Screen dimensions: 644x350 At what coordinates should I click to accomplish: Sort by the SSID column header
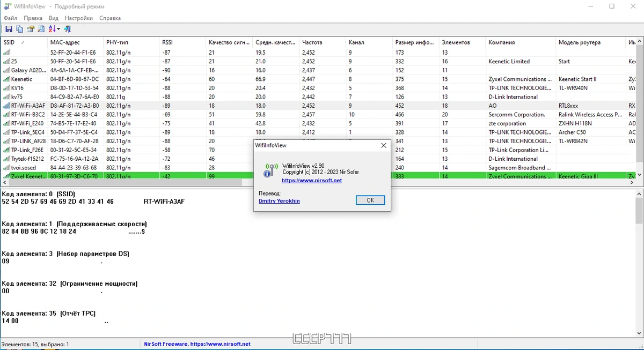click(24, 42)
